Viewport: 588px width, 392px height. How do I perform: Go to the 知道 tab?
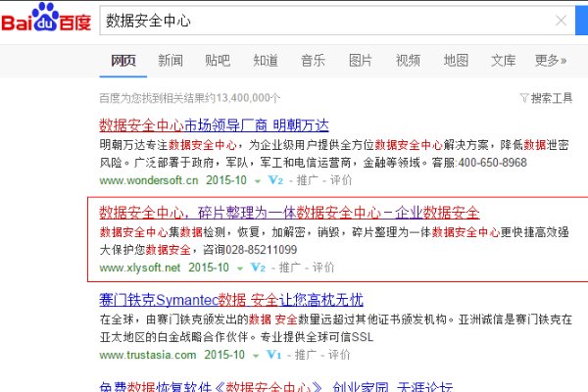[x=266, y=61]
